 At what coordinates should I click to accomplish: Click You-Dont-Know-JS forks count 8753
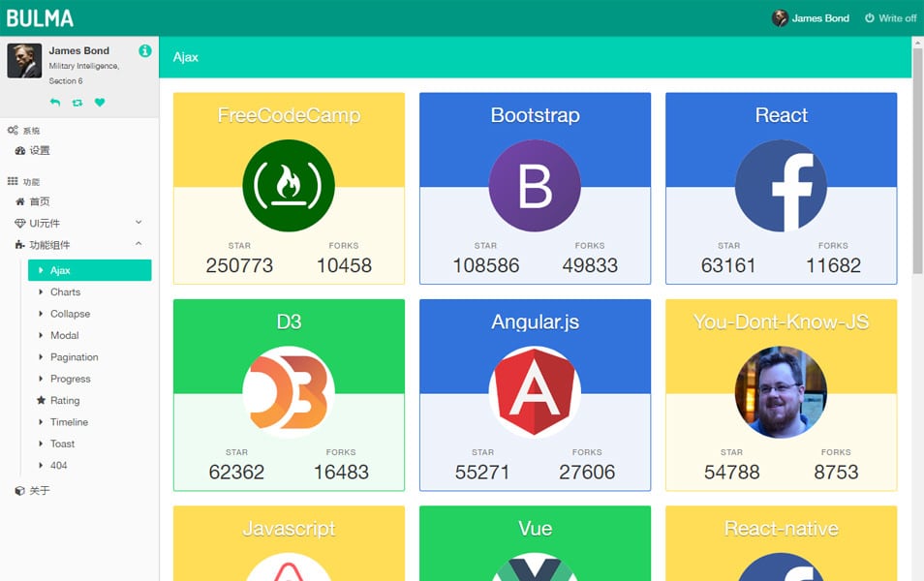coord(836,472)
